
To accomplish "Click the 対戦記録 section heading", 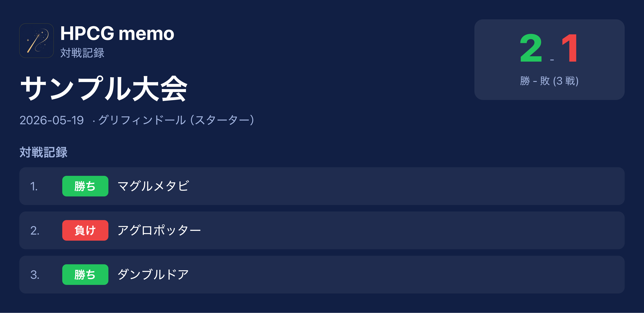I will 43,152.
